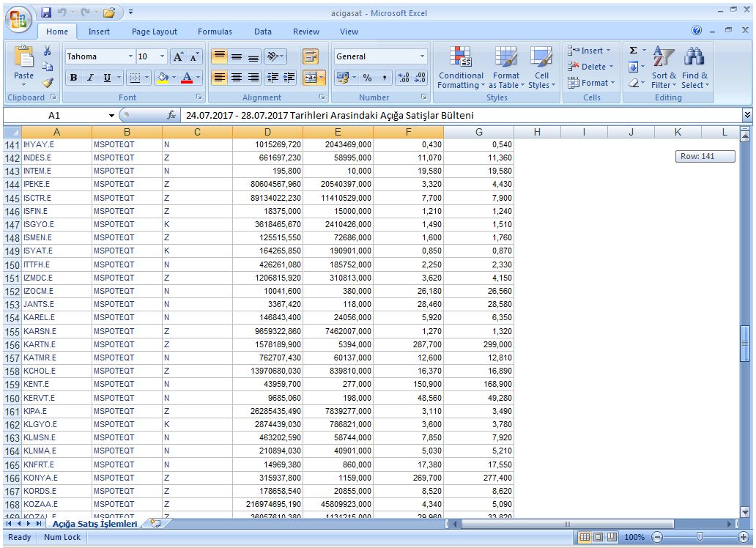Screen dimensions: 756x548
Task: Activate the Format Painter brush
Action: coord(47,83)
